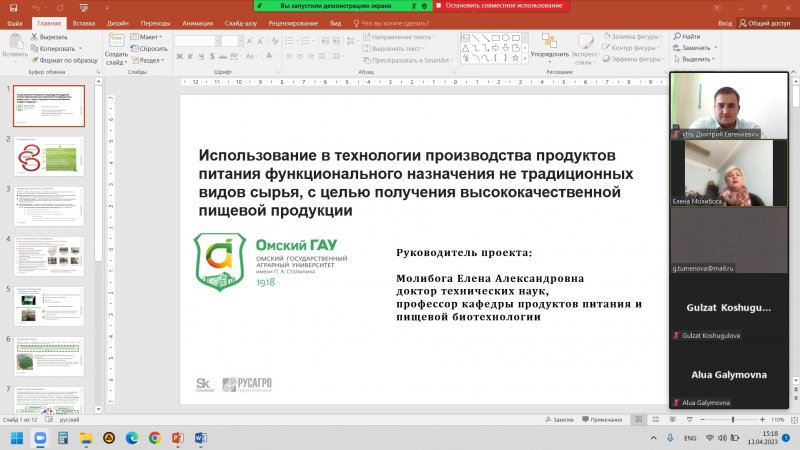The width and height of the screenshot is (800, 450).
Task: Toggle Underline (Ч) formatting
Action: (201, 56)
